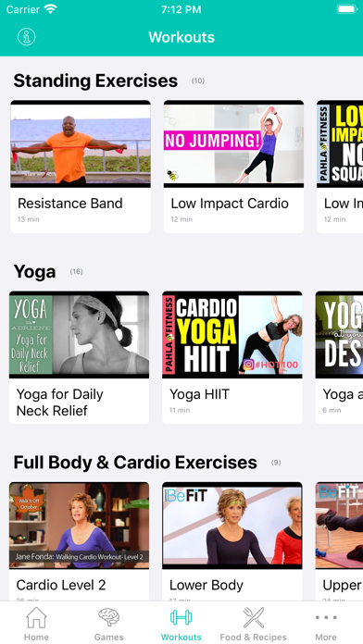
Task: Open Jane Fonda Cardio Level 2 thumbnail
Action: coord(79,526)
